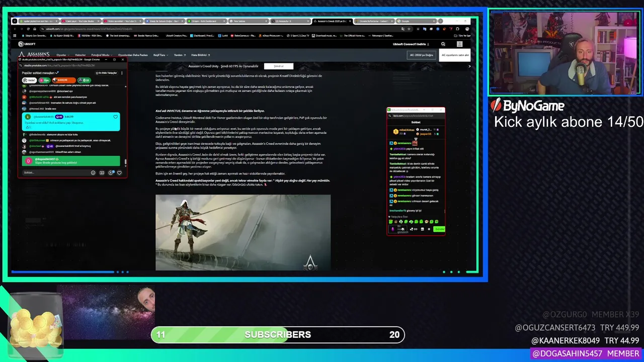The width and height of the screenshot is (644, 362).
Task: Click the orange 449,99 super chat chip
Action: [64, 80]
